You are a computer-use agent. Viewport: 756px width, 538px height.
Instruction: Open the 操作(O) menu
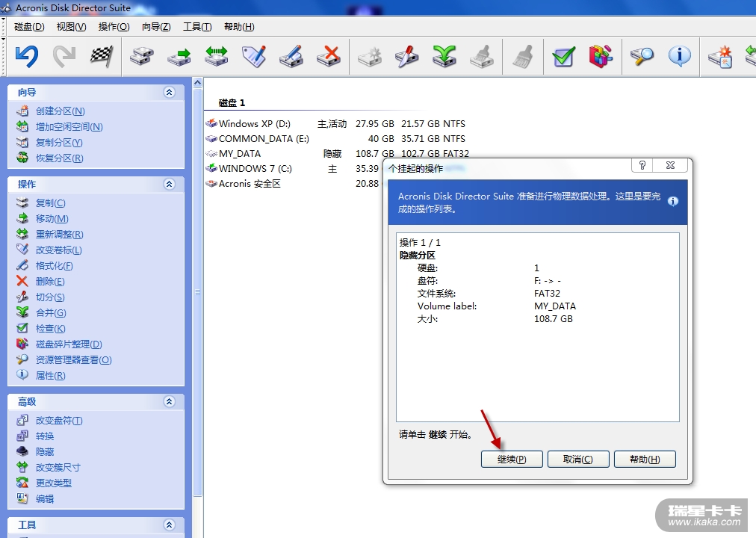click(x=114, y=26)
